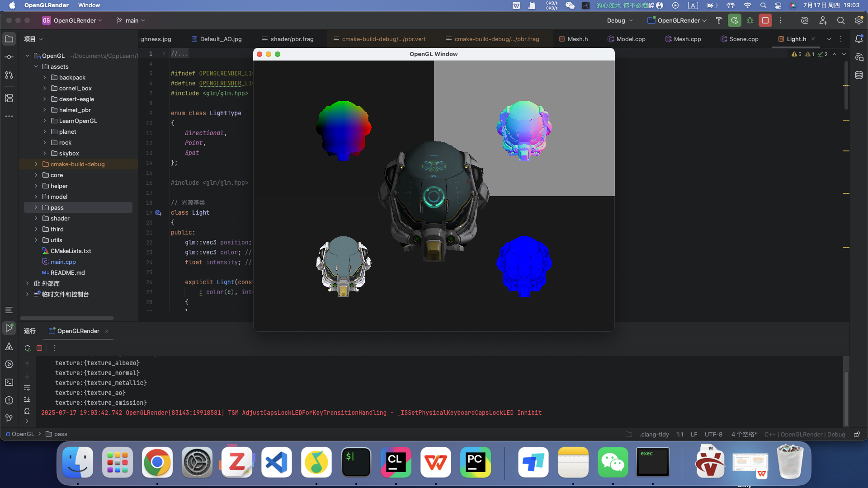Open main.cpp in project tree

click(x=63, y=262)
